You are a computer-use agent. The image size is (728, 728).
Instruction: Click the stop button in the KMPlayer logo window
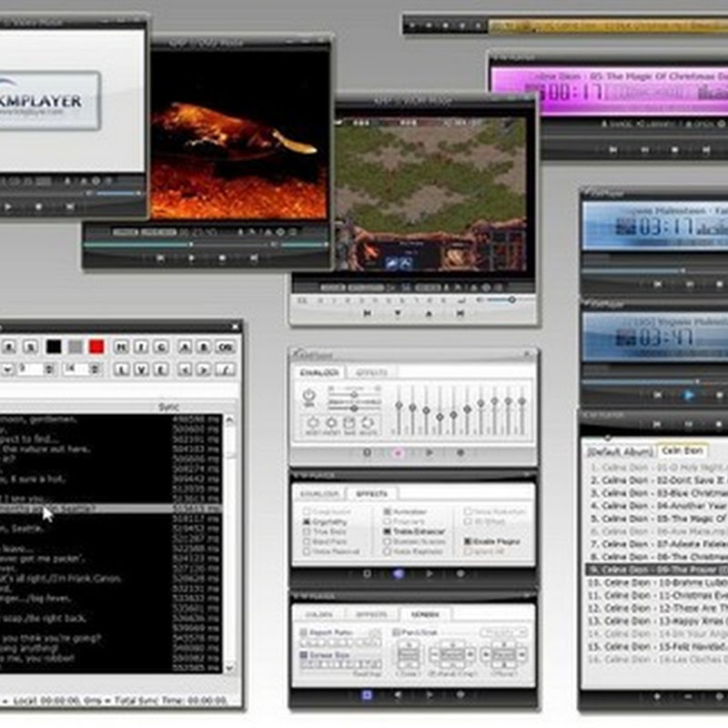[38, 207]
